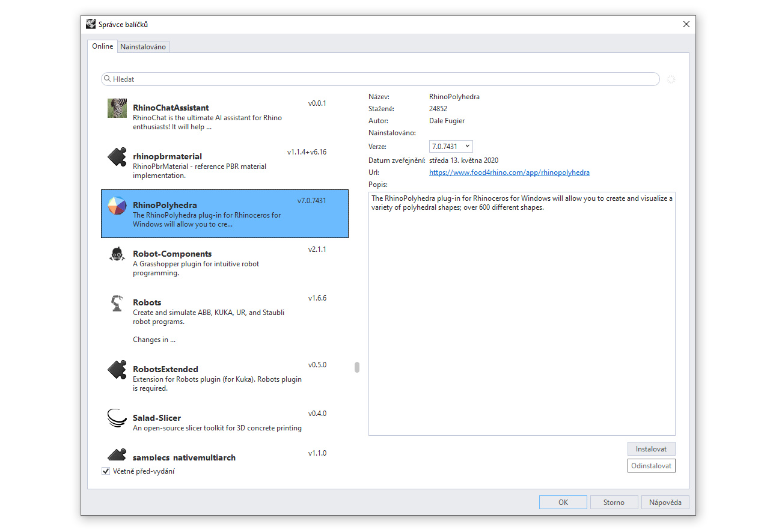Select the Robots package title
Image resolution: width=779 pixels, height=532 pixels.
(x=147, y=302)
